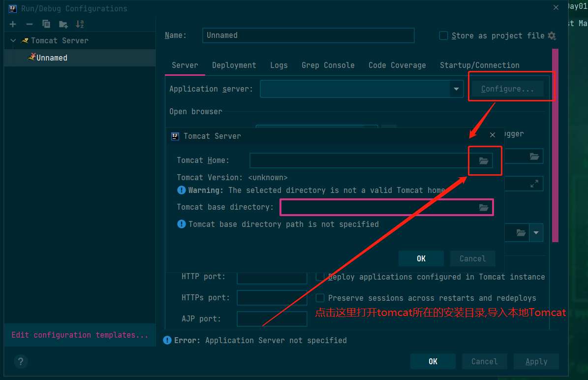Switch to the Deployment tab
The image size is (588, 380).
234,65
